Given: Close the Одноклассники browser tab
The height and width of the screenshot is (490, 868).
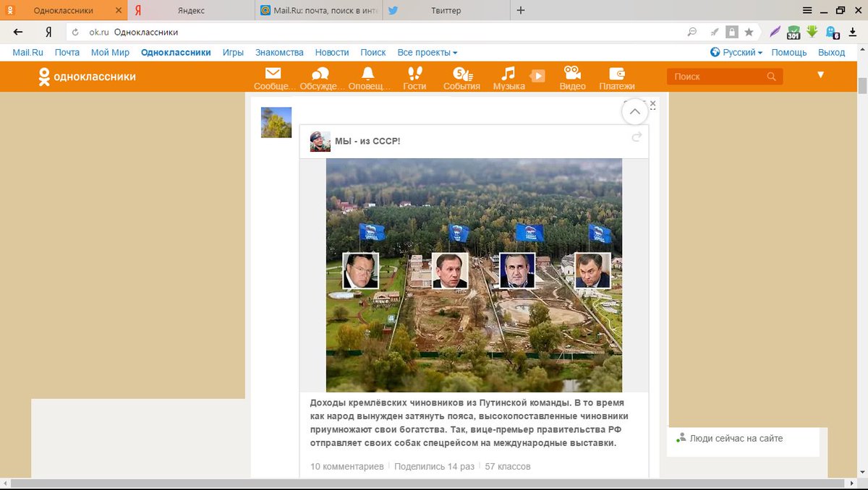Looking at the screenshot, I should pos(119,10).
